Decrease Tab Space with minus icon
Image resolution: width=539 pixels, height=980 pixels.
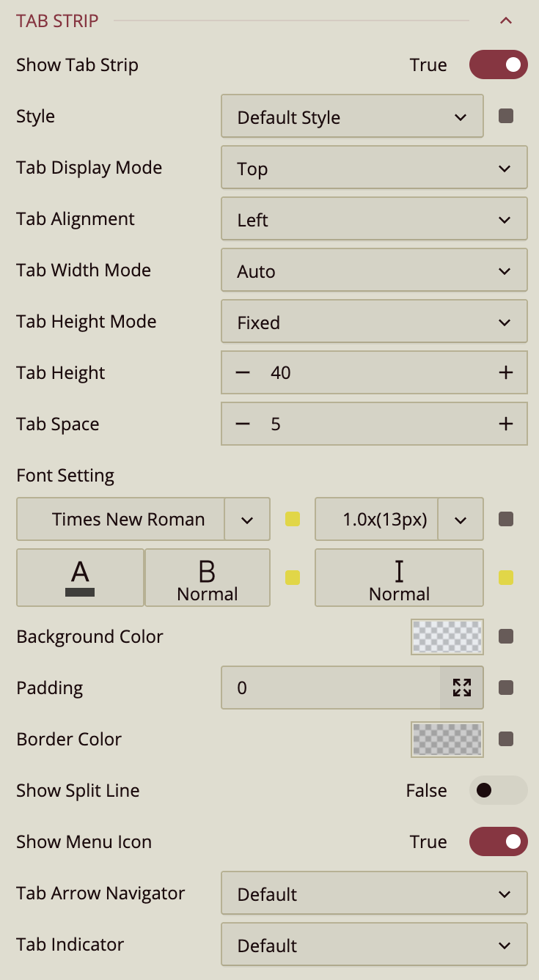(243, 424)
